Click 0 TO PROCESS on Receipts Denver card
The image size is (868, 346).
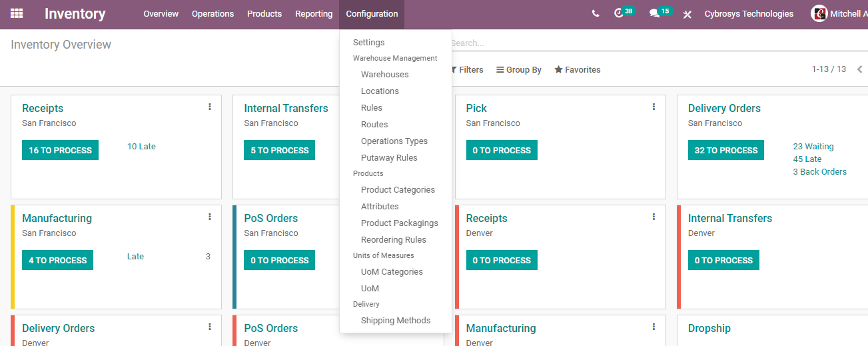point(502,260)
